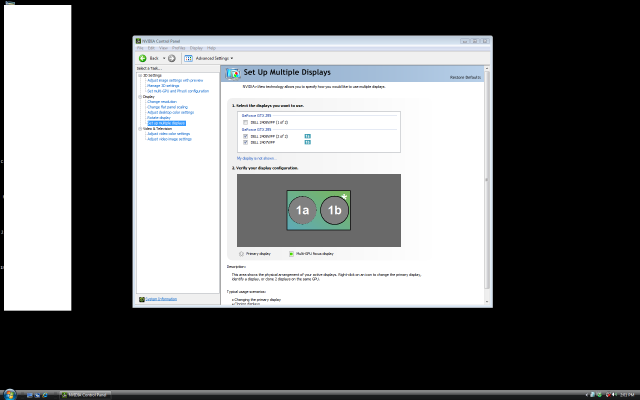
Task: Select display 1a in the arrangement preview
Action: click(x=302, y=210)
